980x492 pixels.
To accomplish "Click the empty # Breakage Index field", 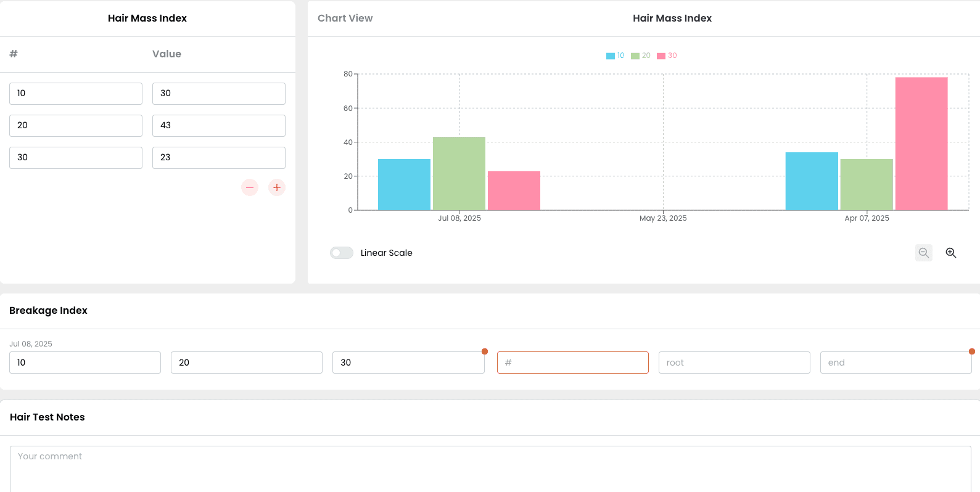I will point(572,363).
